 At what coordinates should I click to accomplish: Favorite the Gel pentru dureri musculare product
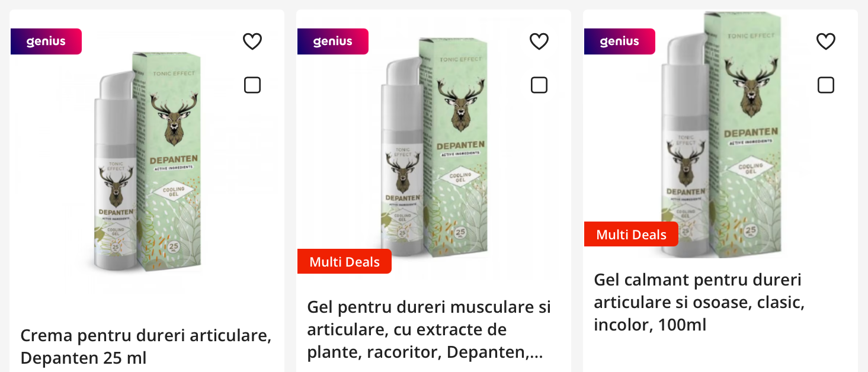click(x=539, y=41)
